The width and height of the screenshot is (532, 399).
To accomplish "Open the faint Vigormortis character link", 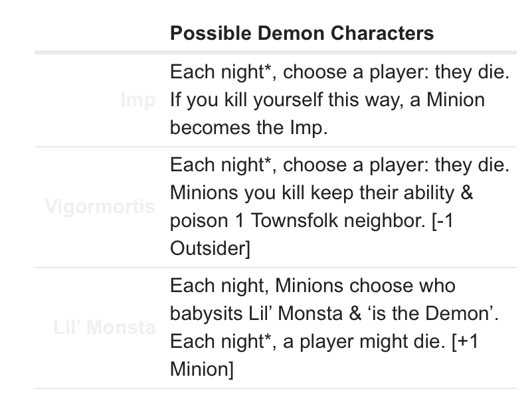I will 100,206.
